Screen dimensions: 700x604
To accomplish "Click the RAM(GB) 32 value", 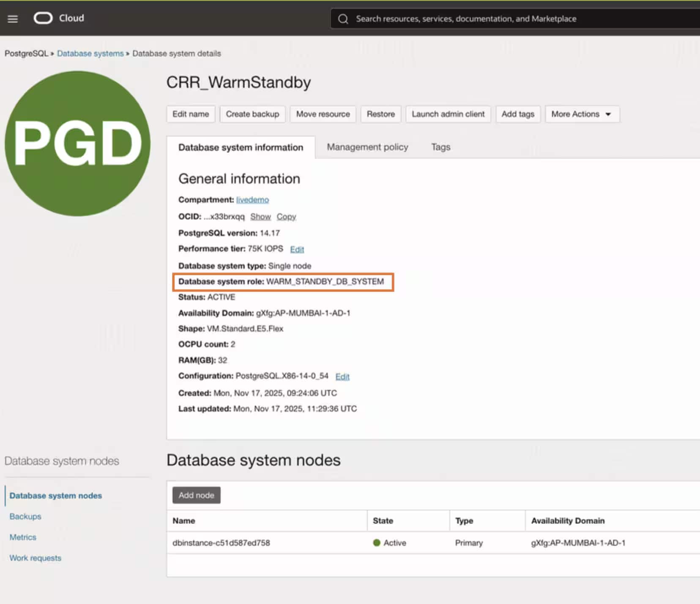I will coord(222,360).
